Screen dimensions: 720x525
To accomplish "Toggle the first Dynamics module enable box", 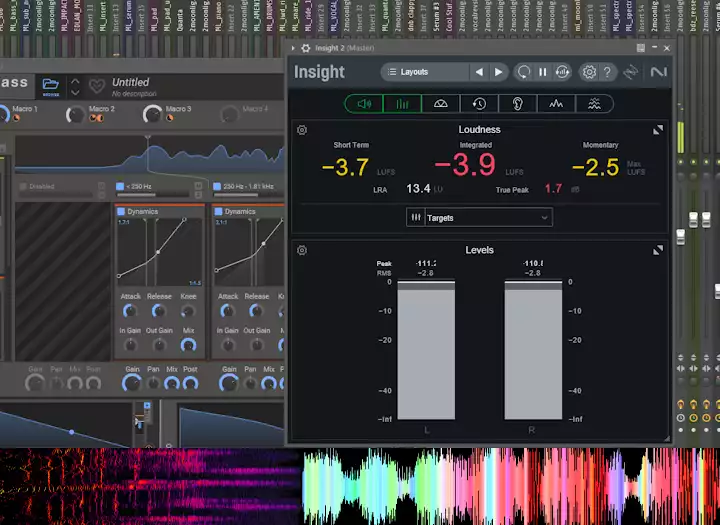I will click(121, 211).
